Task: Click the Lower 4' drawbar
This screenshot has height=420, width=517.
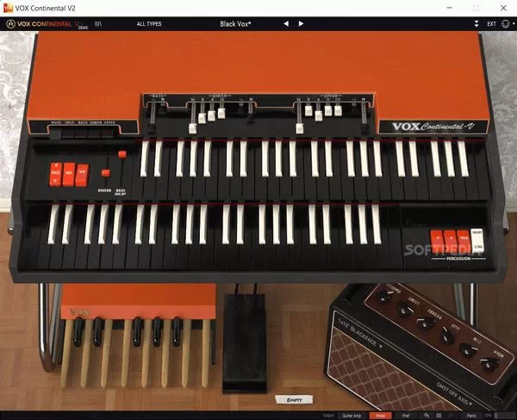Action: (212, 115)
